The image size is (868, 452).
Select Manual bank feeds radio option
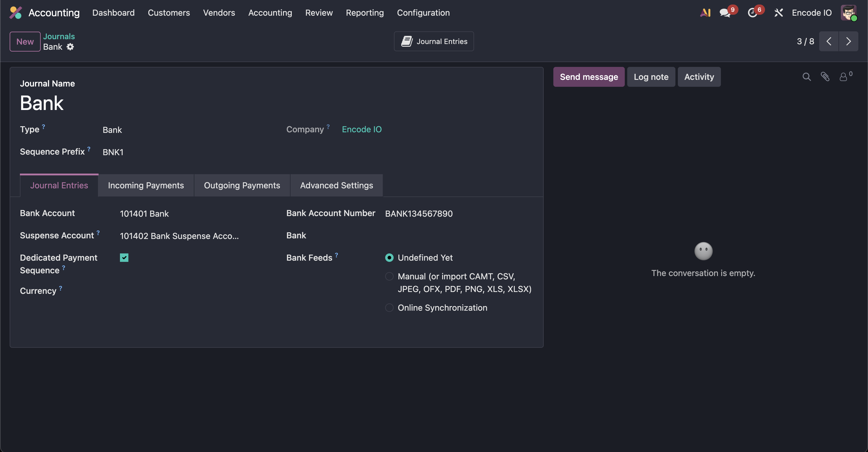(389, 277)
